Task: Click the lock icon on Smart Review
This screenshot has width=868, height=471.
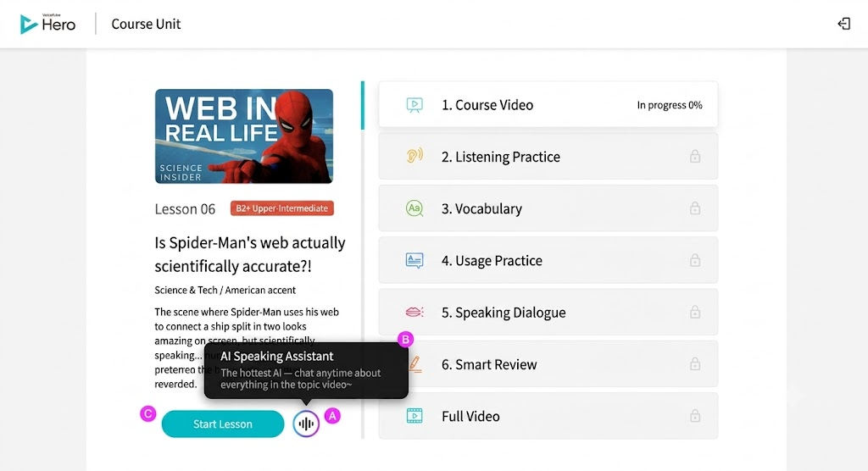Action: coord(695,363)
